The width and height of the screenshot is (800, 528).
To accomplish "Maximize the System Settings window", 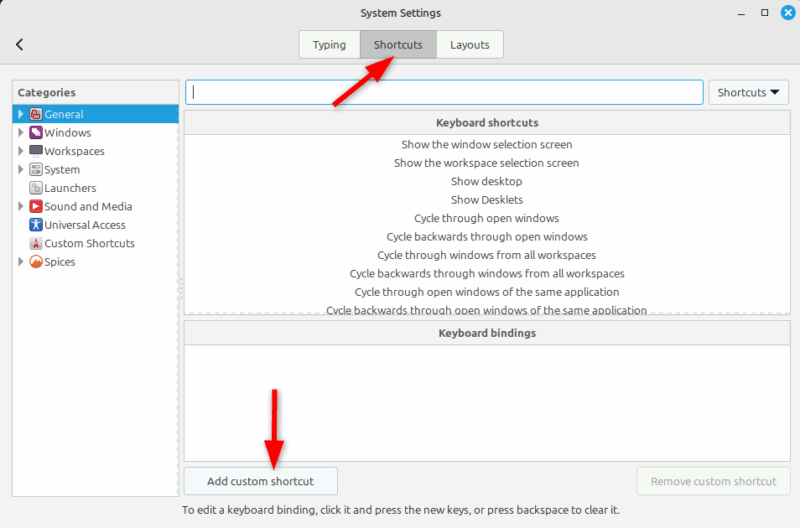I will coord(764,13).
